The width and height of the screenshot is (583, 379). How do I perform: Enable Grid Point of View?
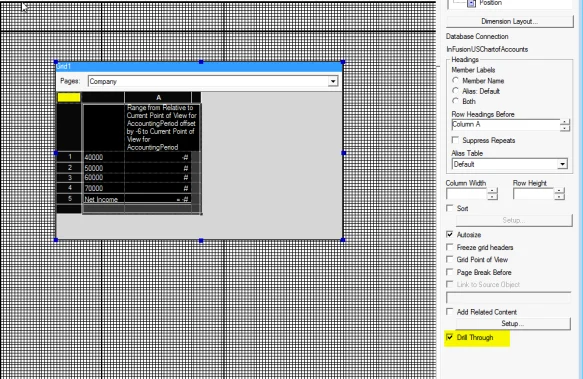point(450,259)
